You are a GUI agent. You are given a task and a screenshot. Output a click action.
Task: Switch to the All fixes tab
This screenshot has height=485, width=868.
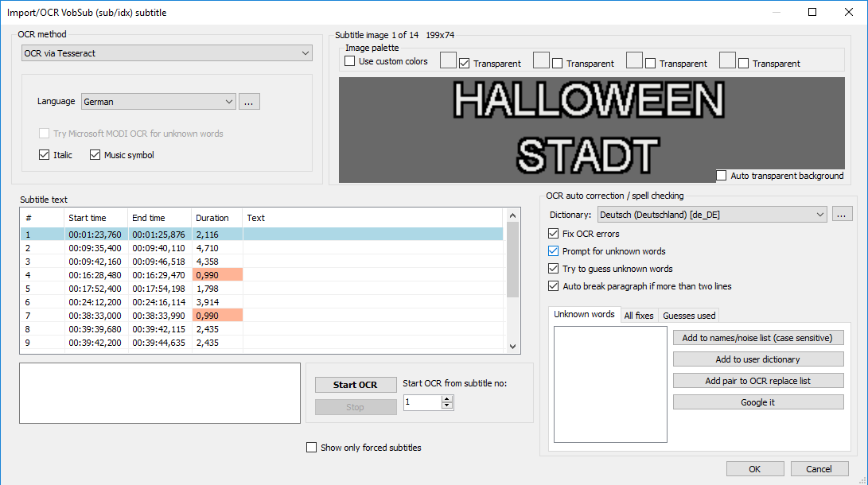tap(639, 316)
